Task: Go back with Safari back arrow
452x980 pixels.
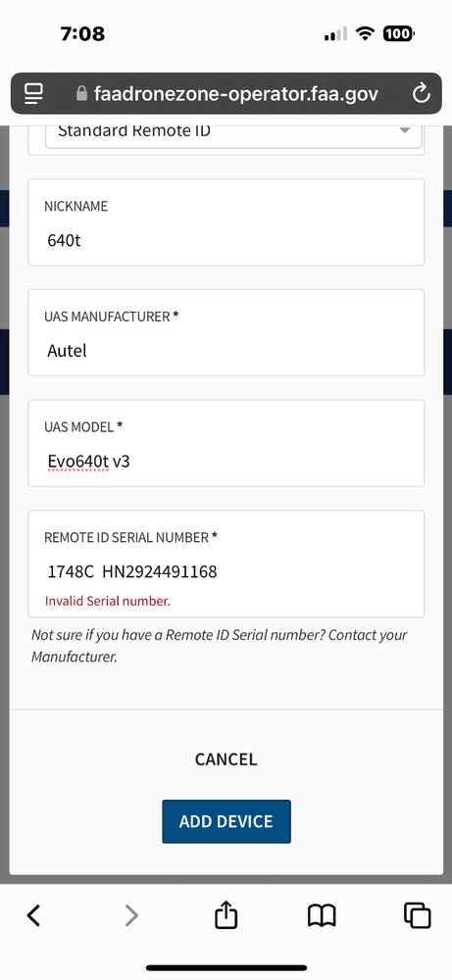Action: (x=33, y=915)
